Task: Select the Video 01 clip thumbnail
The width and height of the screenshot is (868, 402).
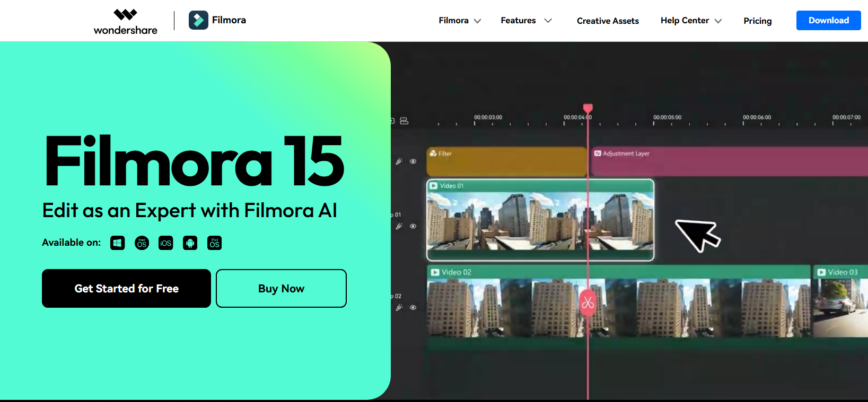Action: tap(540, 221)
